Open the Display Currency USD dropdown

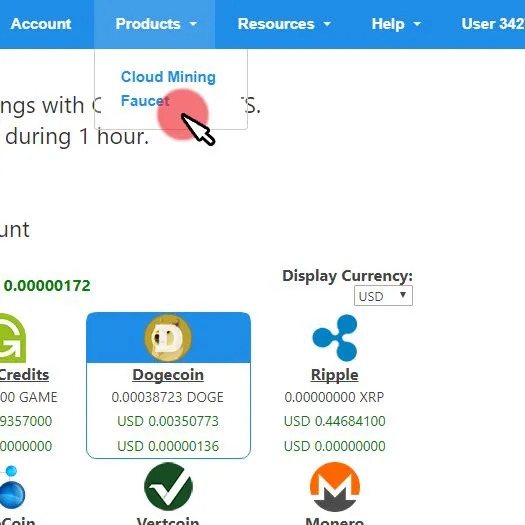[x=383, y=296]
